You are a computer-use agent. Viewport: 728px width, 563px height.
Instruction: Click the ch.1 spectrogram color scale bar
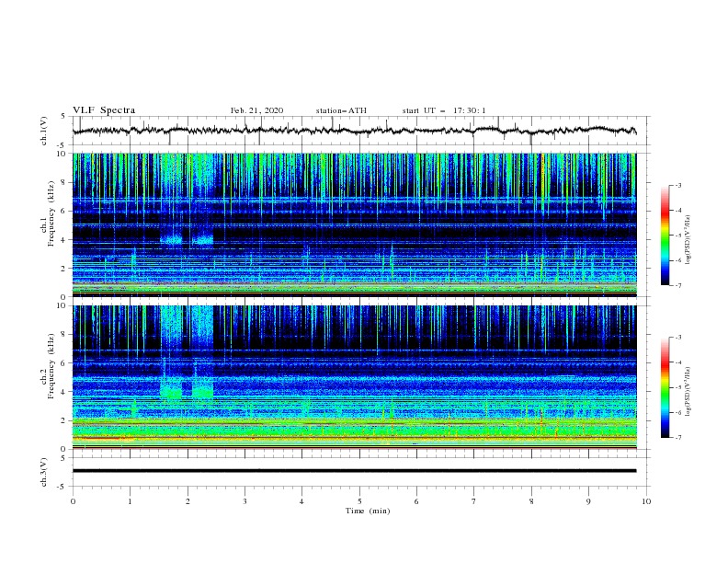(665, 236)
